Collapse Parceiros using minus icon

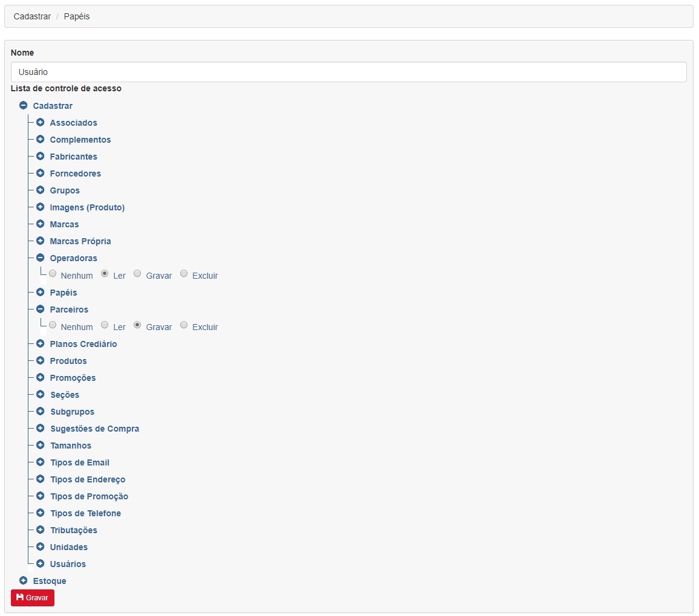point(40,310)
